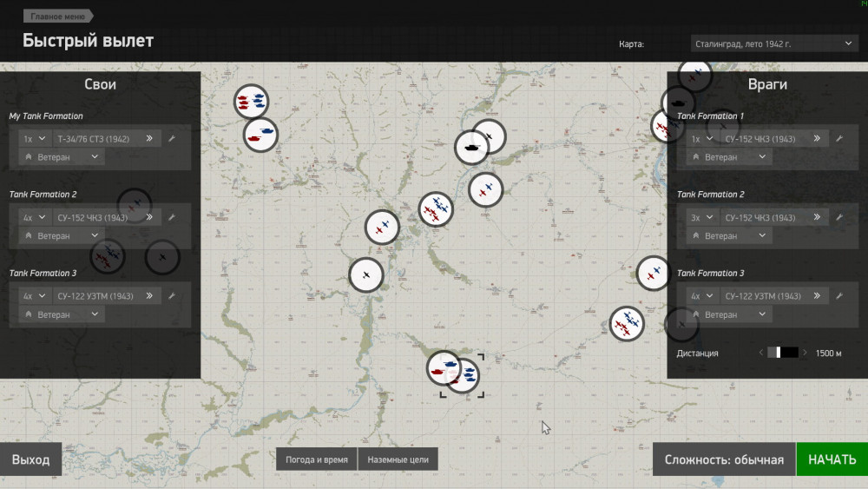Screen dimensions: 868x489
Task: Select the single black plane icon on the western map
Action: tap(366, 274)
